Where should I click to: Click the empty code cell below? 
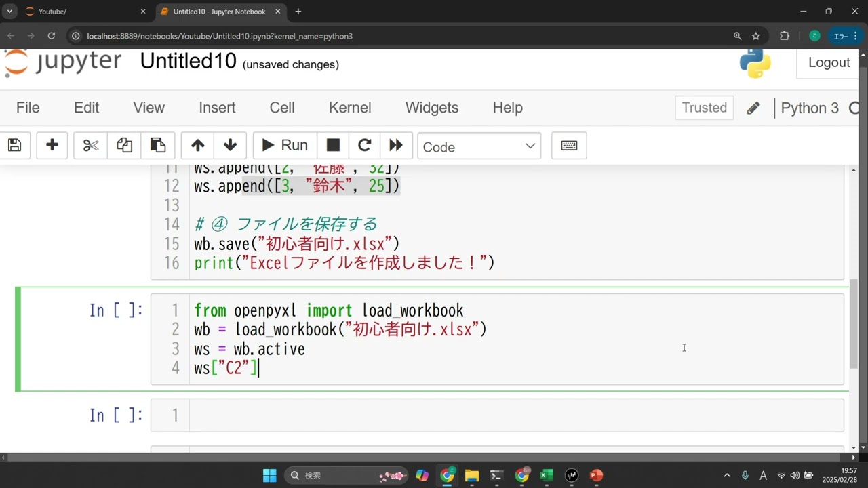point(515,415)
